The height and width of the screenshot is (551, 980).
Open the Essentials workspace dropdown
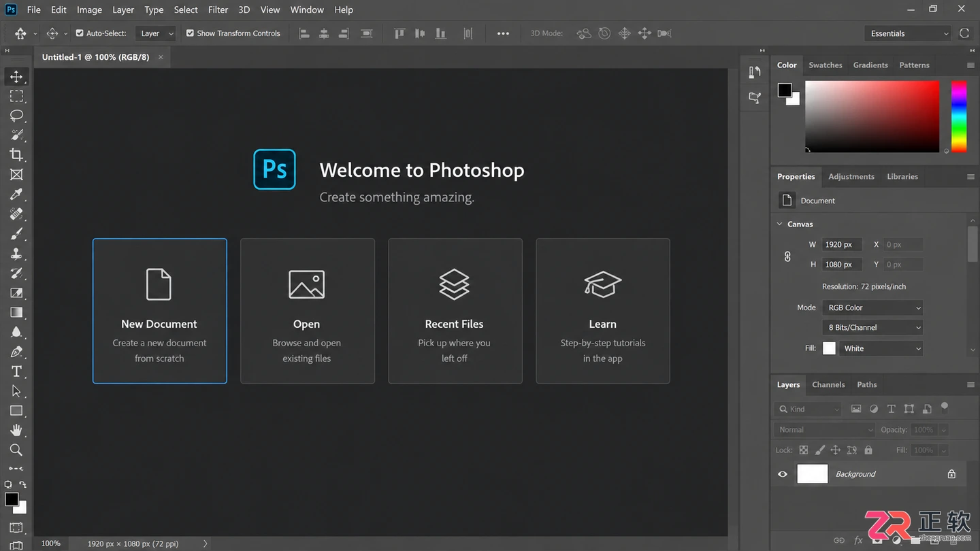pyautogui.click(x=908, y=33)
